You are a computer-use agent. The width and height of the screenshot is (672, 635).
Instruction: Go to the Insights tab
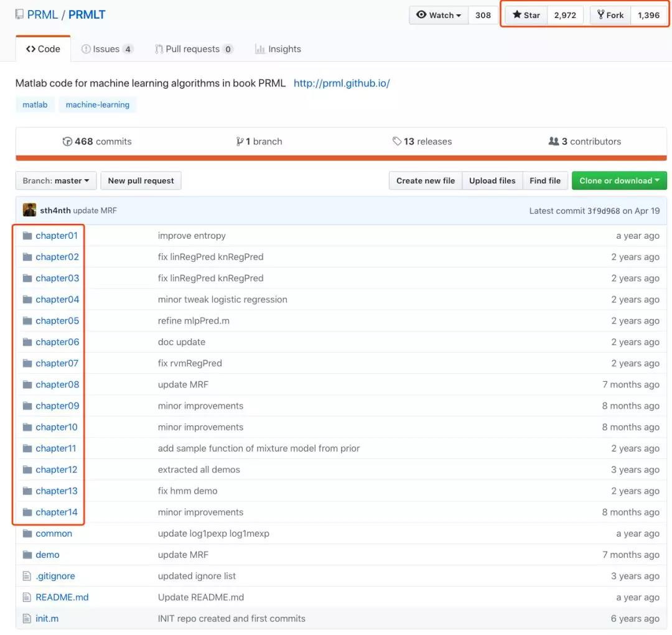[x=278, y=49]
